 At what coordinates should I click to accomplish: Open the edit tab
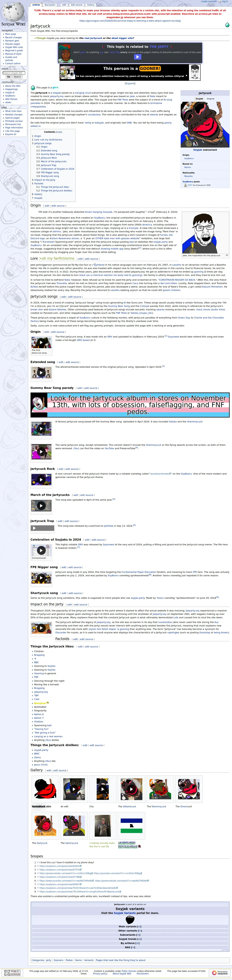(64, 5)
